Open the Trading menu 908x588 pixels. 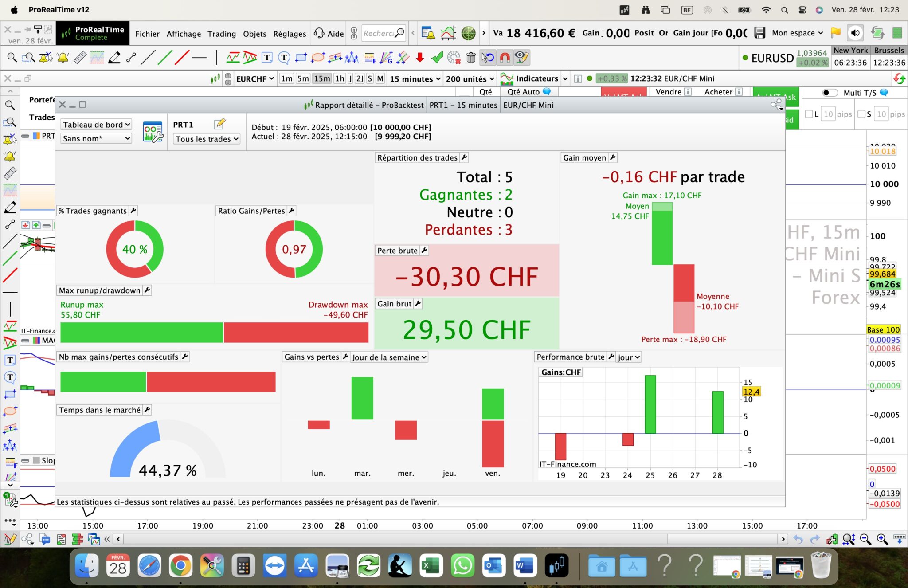click(x=222, y=34)
